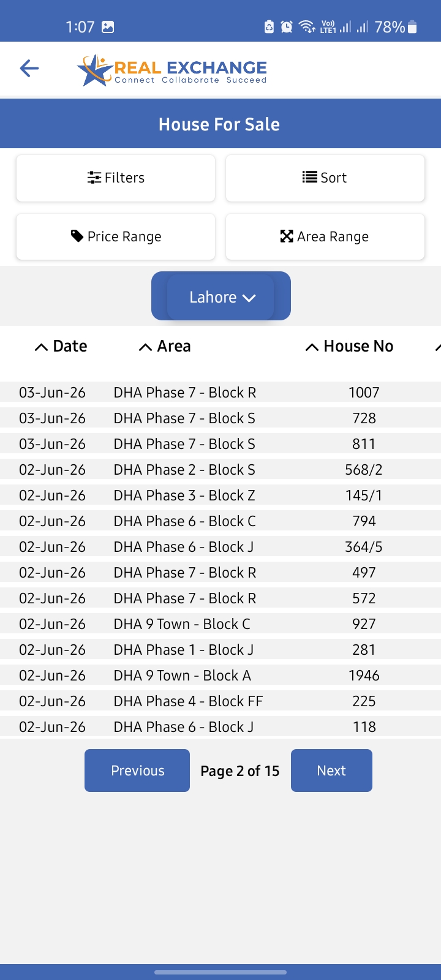
Task: Open Area Range selector
Action: 325,236
